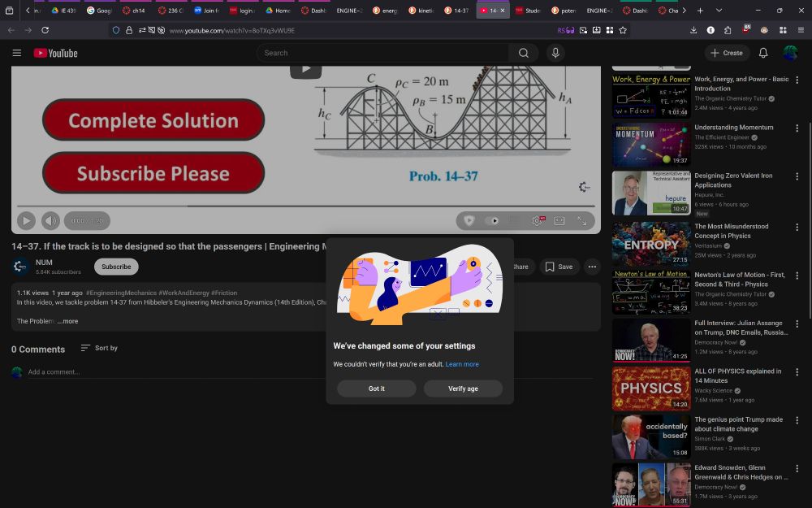The width and height of the screenshot is (812, 508).
Task: Open the comments Sort by dropdown
Action: [98, 348]
